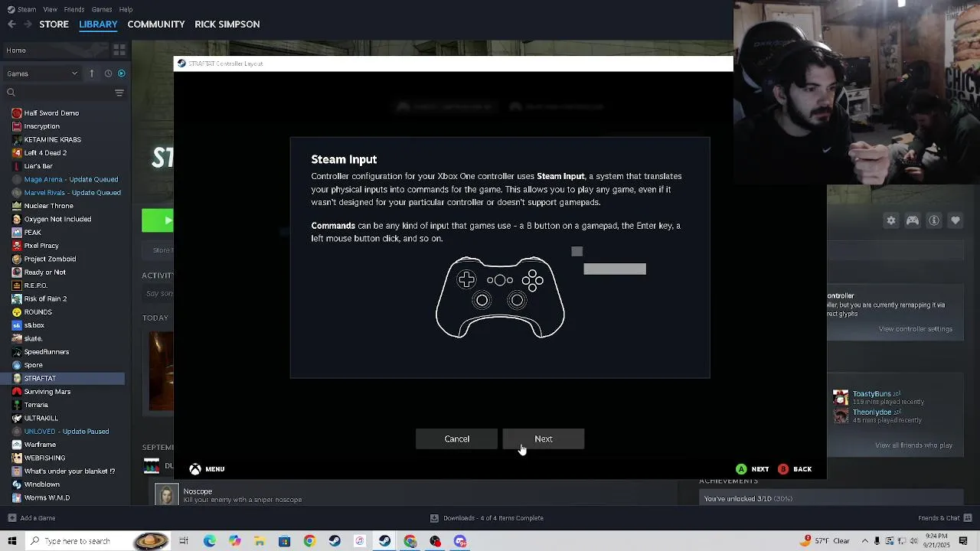Open File Explorer from the taskbar
The image size is (980, 551).
tap(260, 541)
